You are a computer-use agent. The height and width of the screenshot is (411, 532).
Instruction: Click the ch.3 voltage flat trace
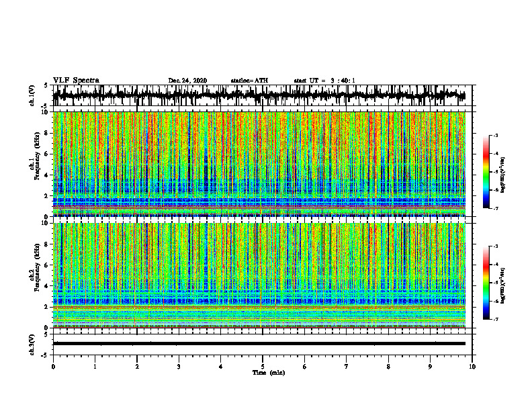click(259, 344)
